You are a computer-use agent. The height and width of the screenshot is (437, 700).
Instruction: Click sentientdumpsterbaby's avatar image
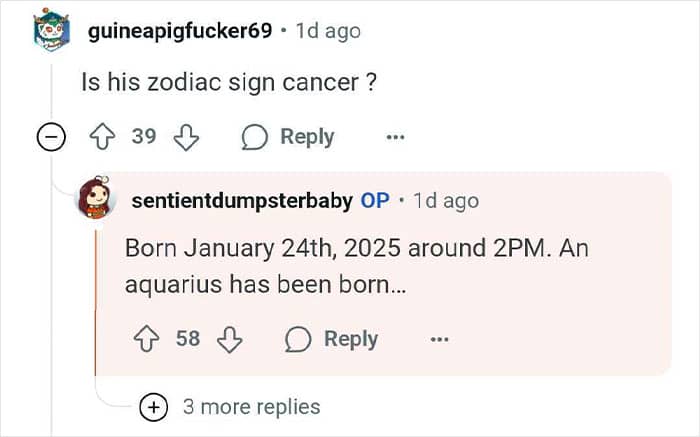96,201
